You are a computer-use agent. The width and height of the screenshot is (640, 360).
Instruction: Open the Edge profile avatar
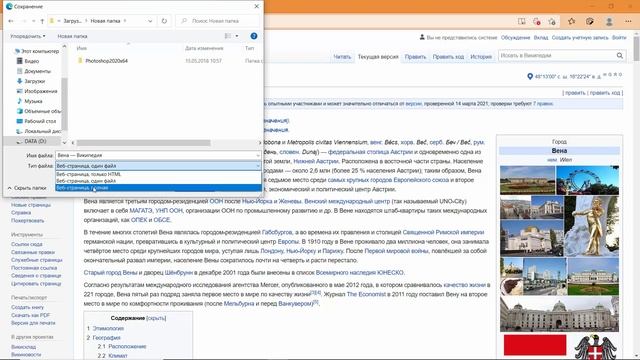click(x=609, y=21)
